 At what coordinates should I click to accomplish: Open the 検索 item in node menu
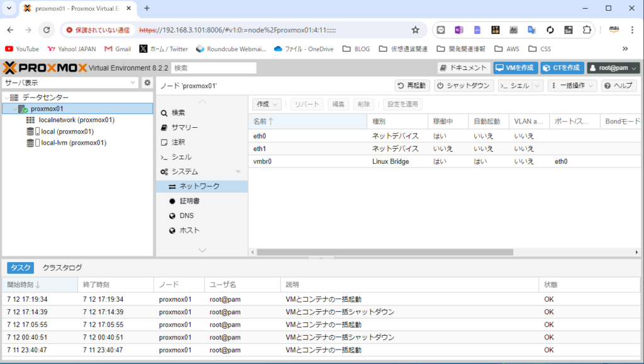coord(178,113)
